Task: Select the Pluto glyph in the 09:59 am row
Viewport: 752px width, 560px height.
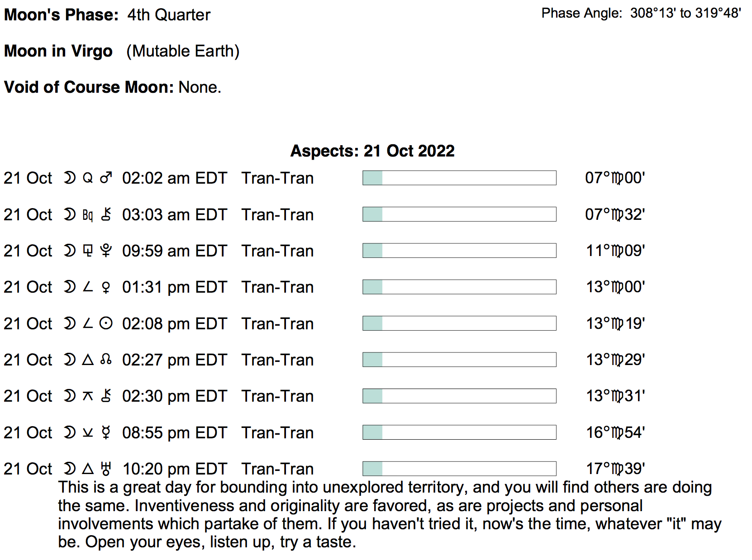Action: 106,251
